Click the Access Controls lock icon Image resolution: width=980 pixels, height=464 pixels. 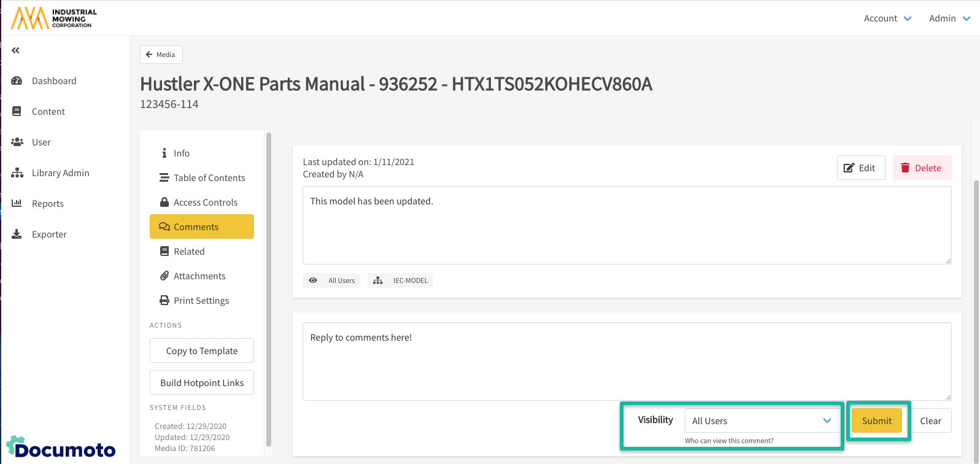click(164, 202)
